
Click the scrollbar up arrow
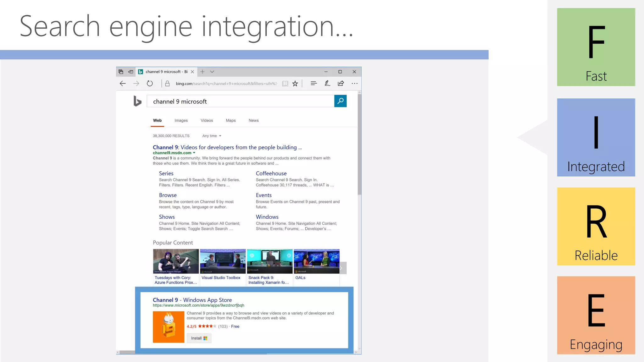tap(359, 92)
